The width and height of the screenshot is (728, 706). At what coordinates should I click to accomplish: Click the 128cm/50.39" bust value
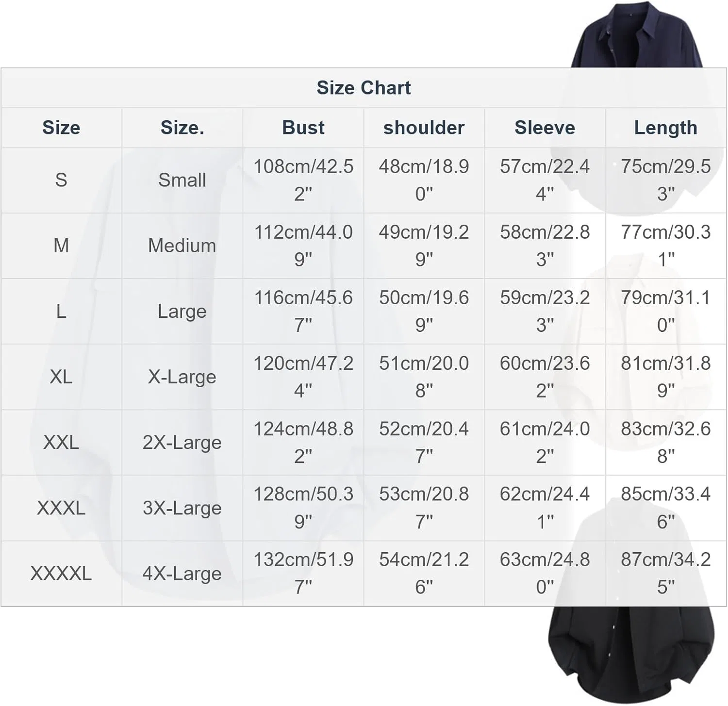coord(303,508)
